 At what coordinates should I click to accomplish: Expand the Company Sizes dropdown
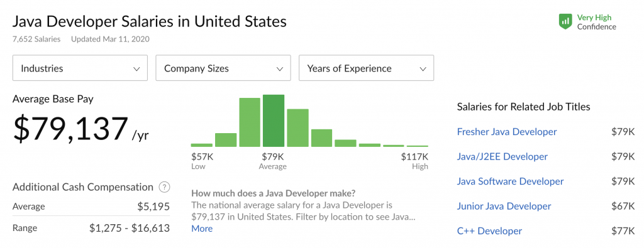[223, 68]
